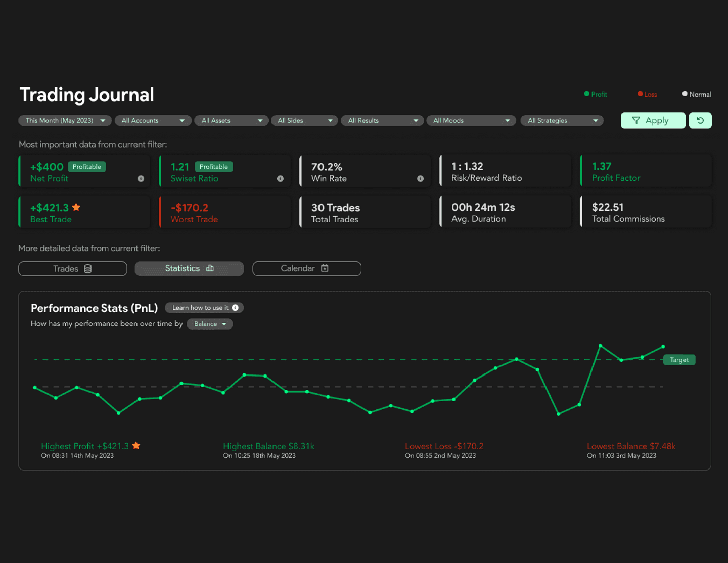Screen dimensions: 728x563
Task: Click the Profitable badge on Net Profit
Action: (86, 167)
